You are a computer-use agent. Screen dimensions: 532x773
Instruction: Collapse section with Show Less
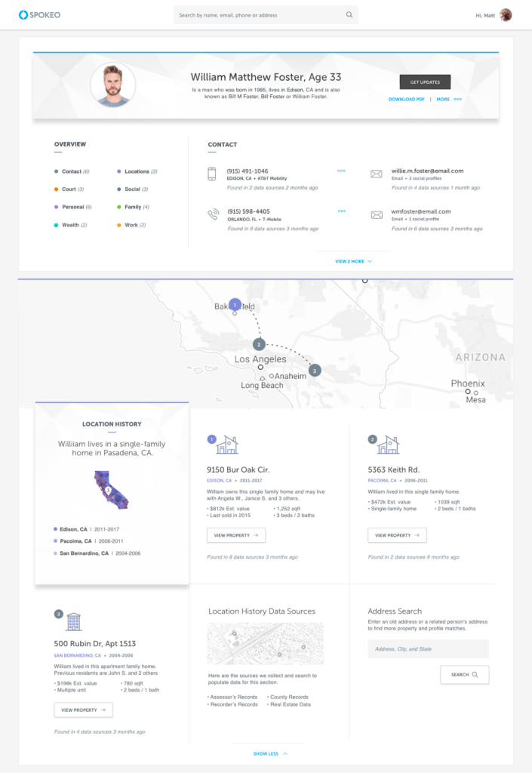[270, 754]
